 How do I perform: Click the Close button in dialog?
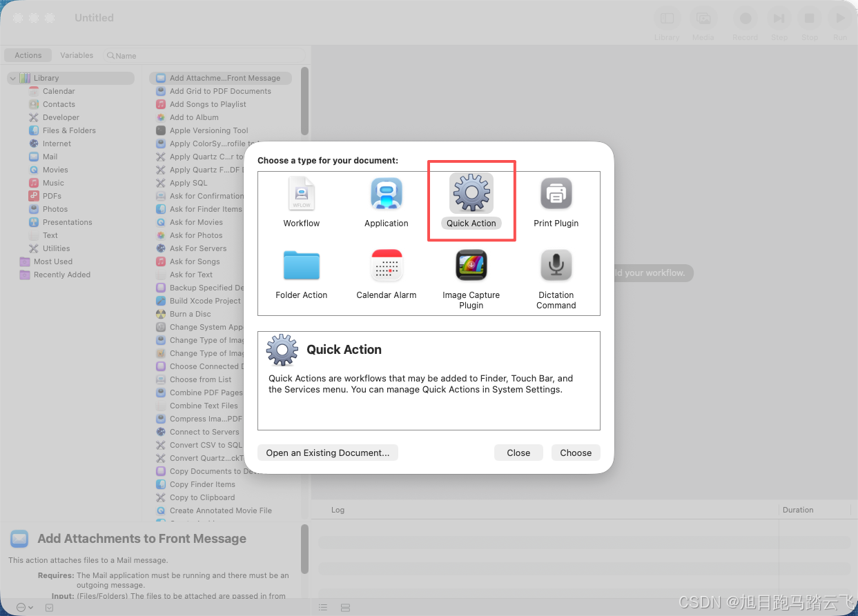[x=518, y=453]
